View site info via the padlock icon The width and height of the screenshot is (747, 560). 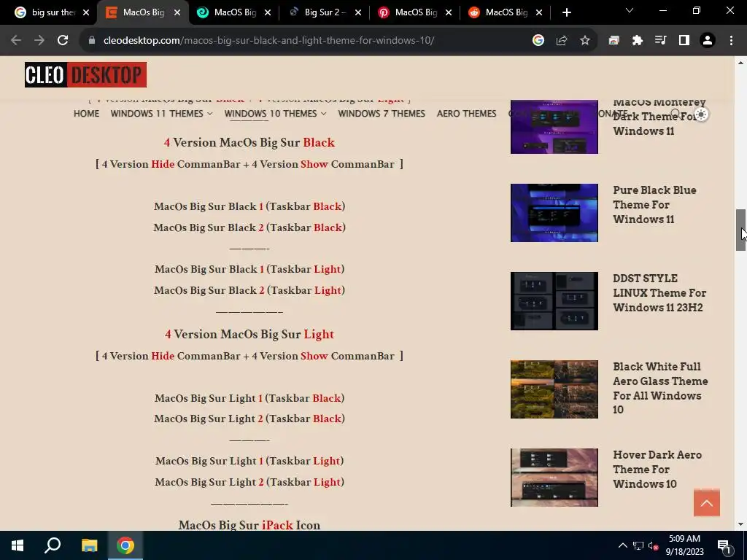coord(92,41)
